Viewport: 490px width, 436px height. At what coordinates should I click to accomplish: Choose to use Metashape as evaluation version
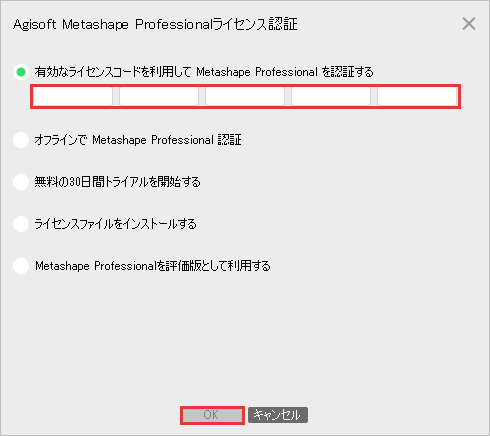(x=21, y=266)
